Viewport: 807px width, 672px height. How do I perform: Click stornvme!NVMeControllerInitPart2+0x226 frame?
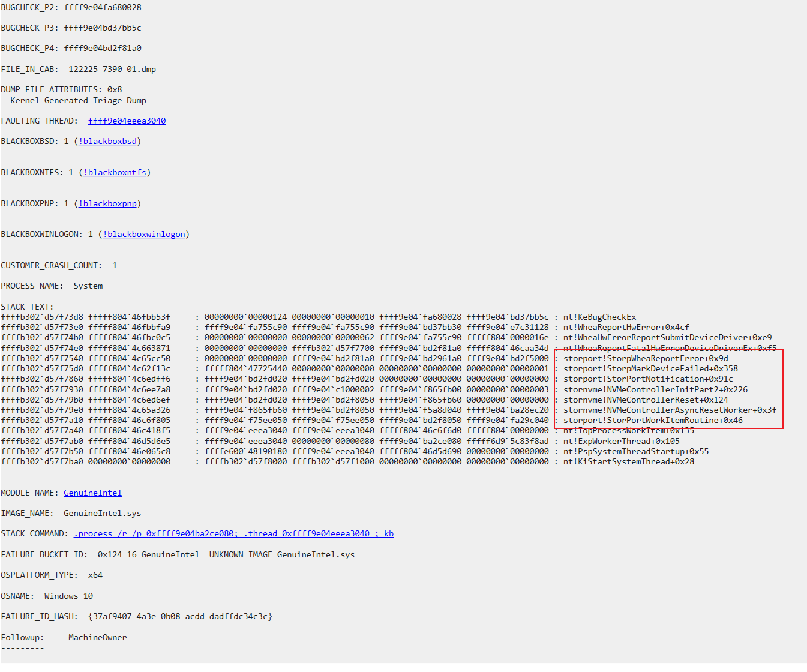tap(655, 389)
